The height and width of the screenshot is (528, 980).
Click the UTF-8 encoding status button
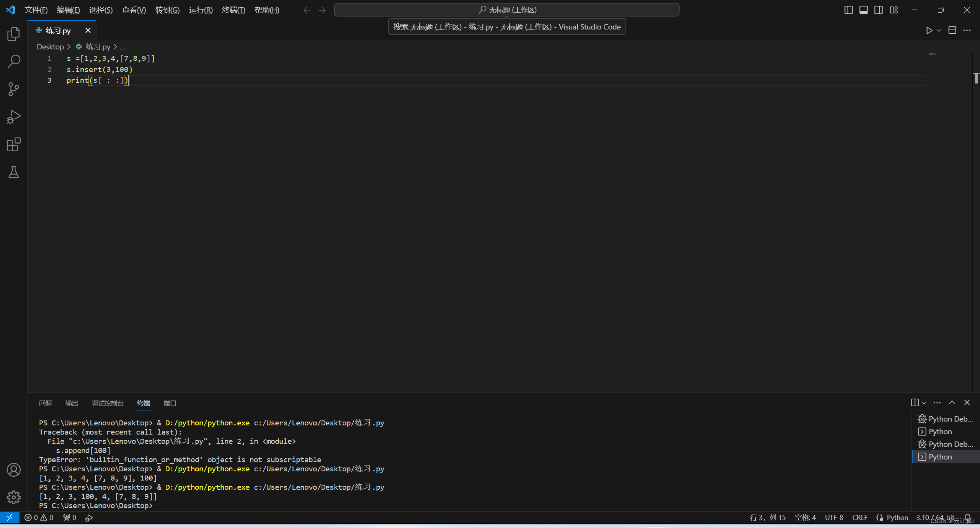(834, 518)
